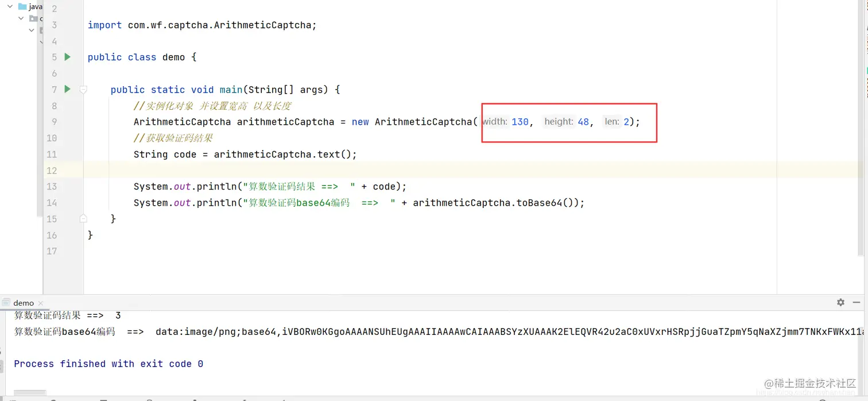Hide the Run tool window with minimize icon
Screen dimensions: 868x401
click(x=857, y=302)
